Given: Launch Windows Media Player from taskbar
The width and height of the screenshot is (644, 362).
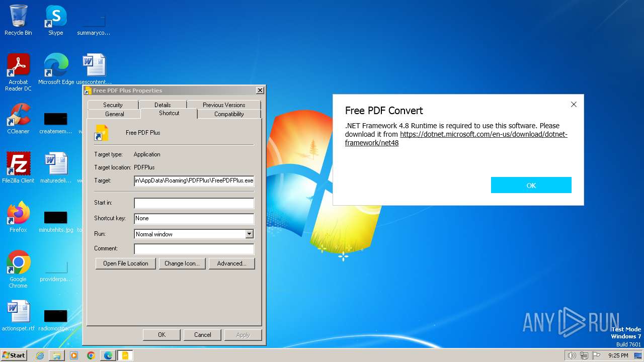Looking at the screenshot, I should [x=74, y=355].
